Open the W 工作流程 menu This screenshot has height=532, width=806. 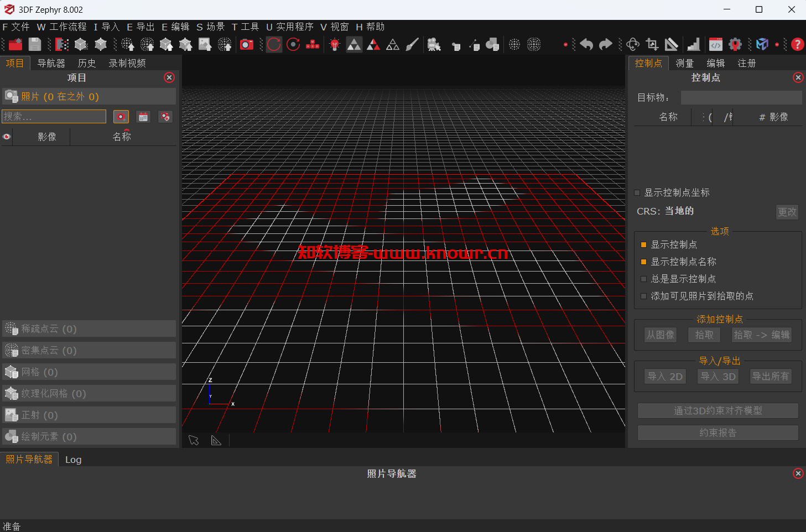pyautogui.click(x=62, y=27)
